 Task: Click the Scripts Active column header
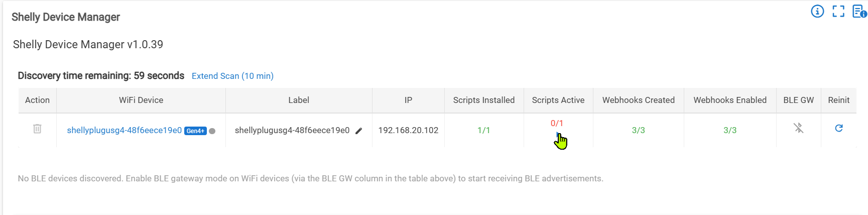point(558,100)
